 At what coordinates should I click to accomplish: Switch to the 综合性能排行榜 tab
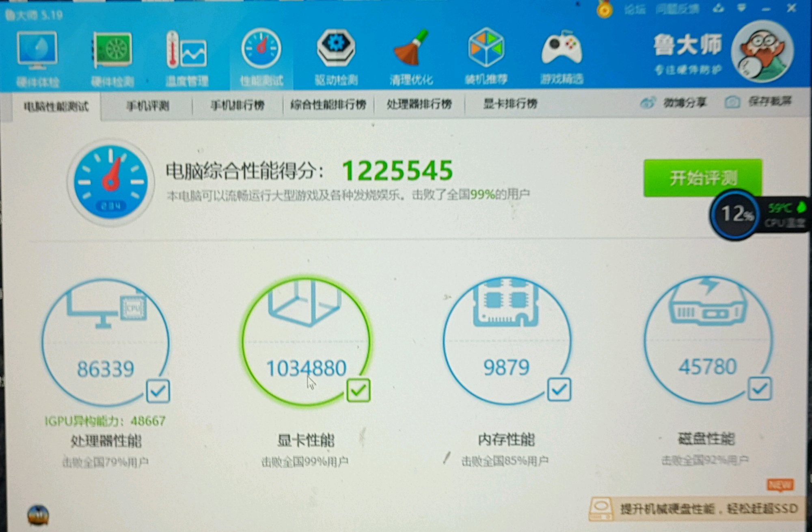point(328,105)
